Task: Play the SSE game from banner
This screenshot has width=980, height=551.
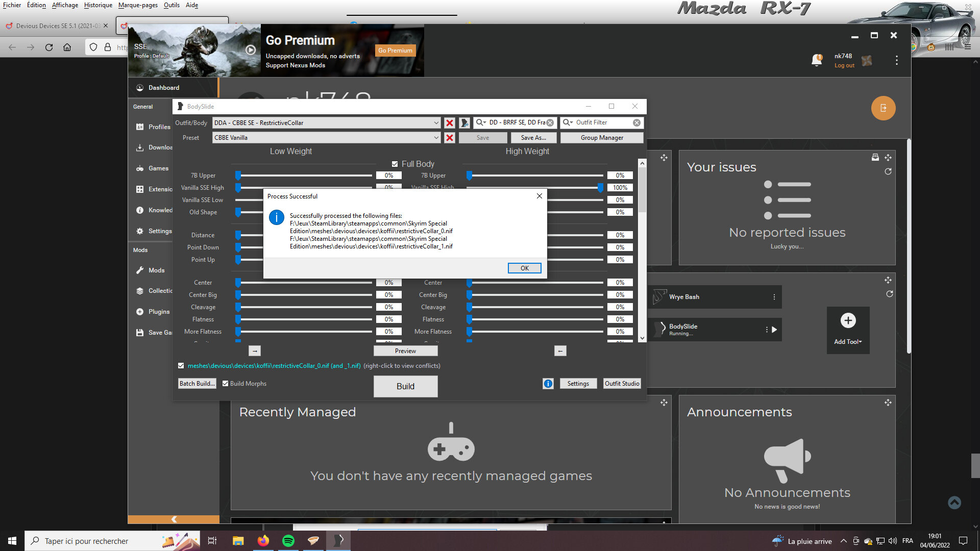Action: pyautogui.click(x=250, y=50)
